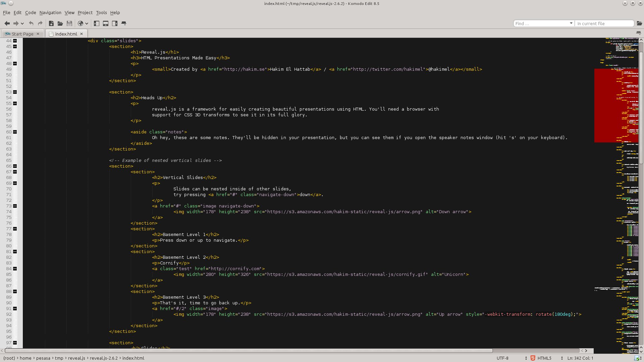Click the horizontal scrollbar thumb
The width and height of the screenshot is (644, 362).
point(249,351)
